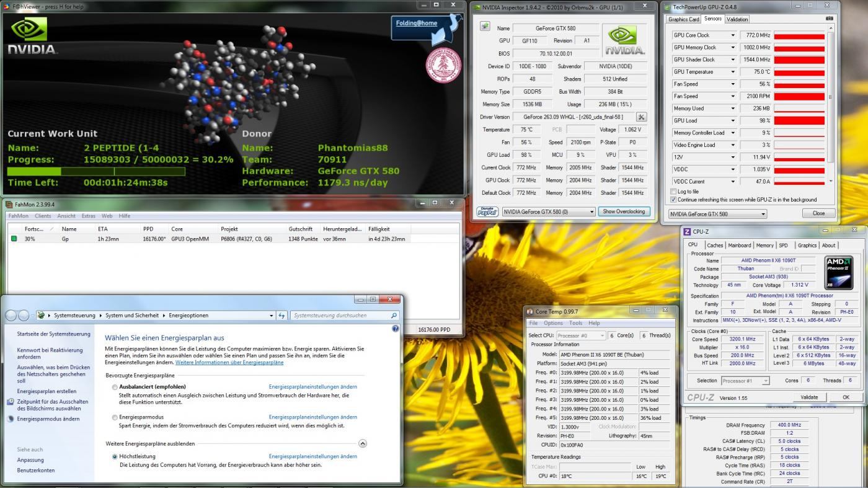868x488 pixels.
Task: Click the GPU Load red sensor graph
Action: tap(799, 121)
